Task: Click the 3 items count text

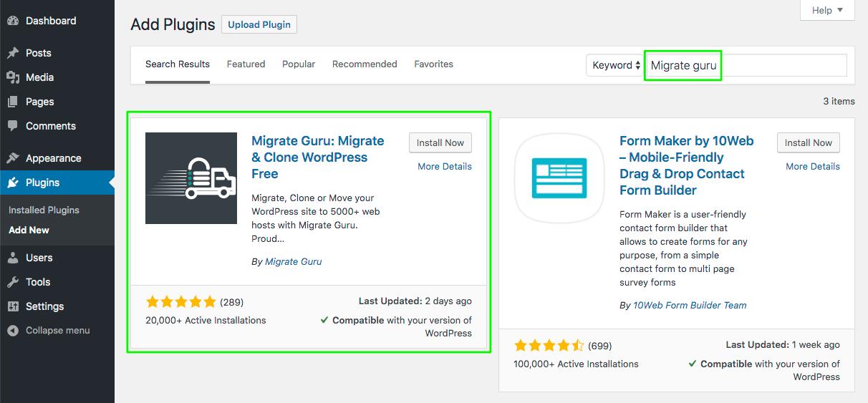Action: coord(839,102)
